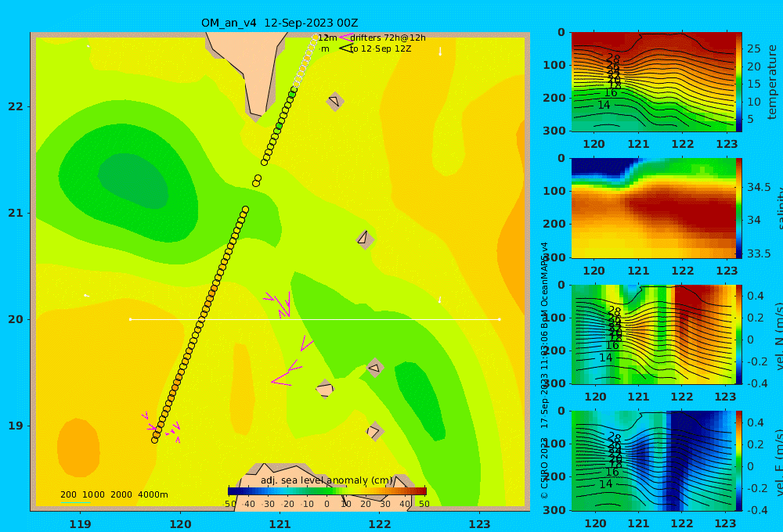Click the 'to 12 Sep 12Z' legend text

[381, 49]
